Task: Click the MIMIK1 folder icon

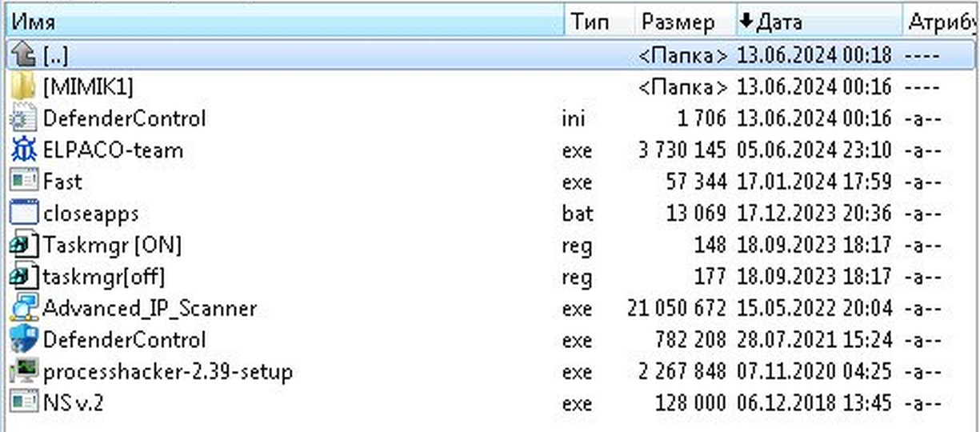Action: point(24,86)
